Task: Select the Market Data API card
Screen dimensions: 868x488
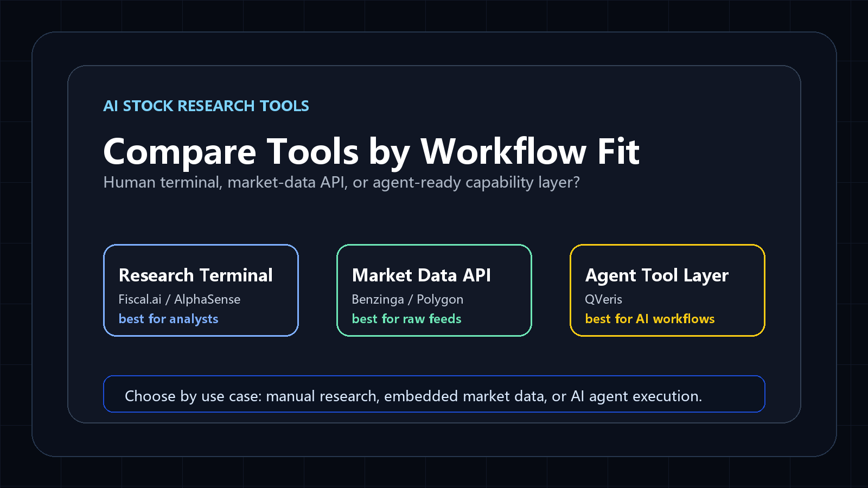Action: (434, 290)
